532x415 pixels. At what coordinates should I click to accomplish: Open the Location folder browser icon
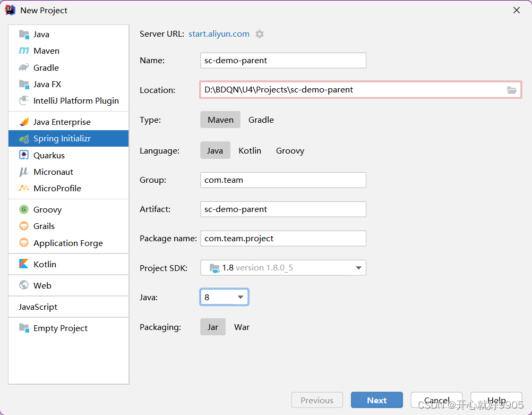pyautogui.click(x=512, y=90)
